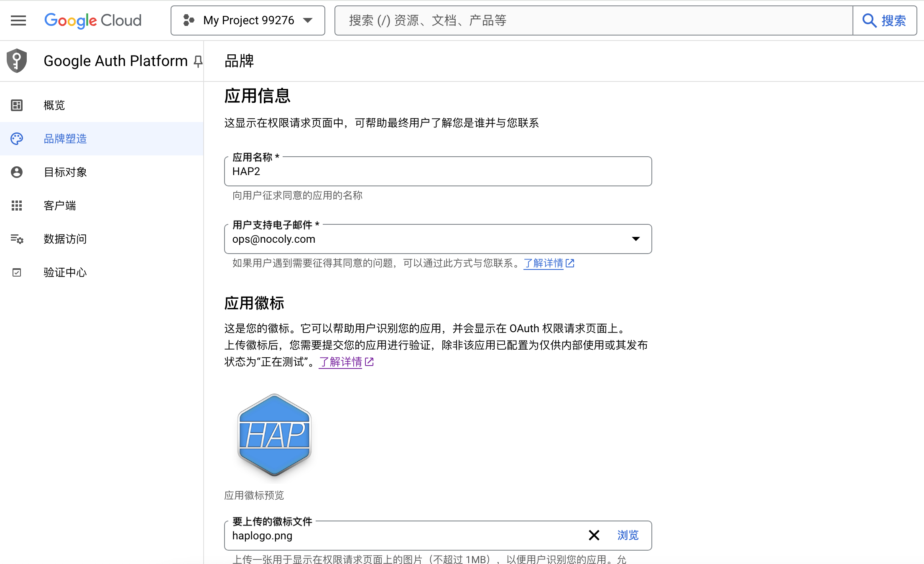Click the Google Cloud logo
Image resolution: width=924 pixels, height=564 pixels.
[x=93, y=20]
